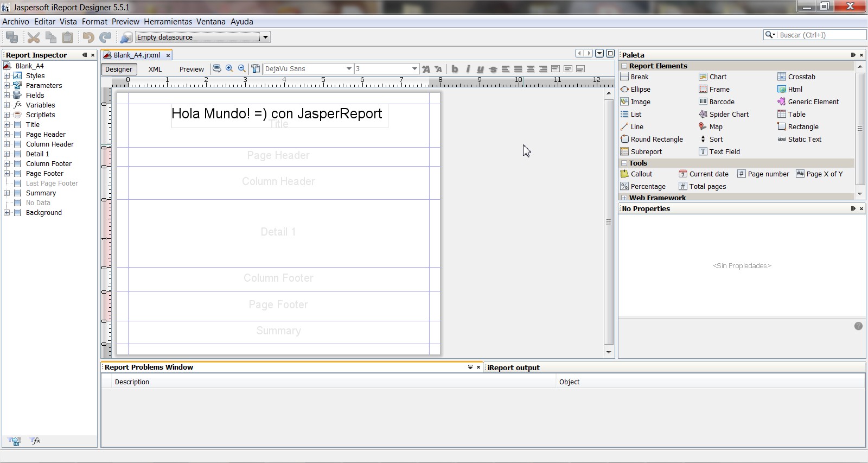Expand the Variables tree node
The width and height of the screenshot is (868, 463).
point(7,105)
